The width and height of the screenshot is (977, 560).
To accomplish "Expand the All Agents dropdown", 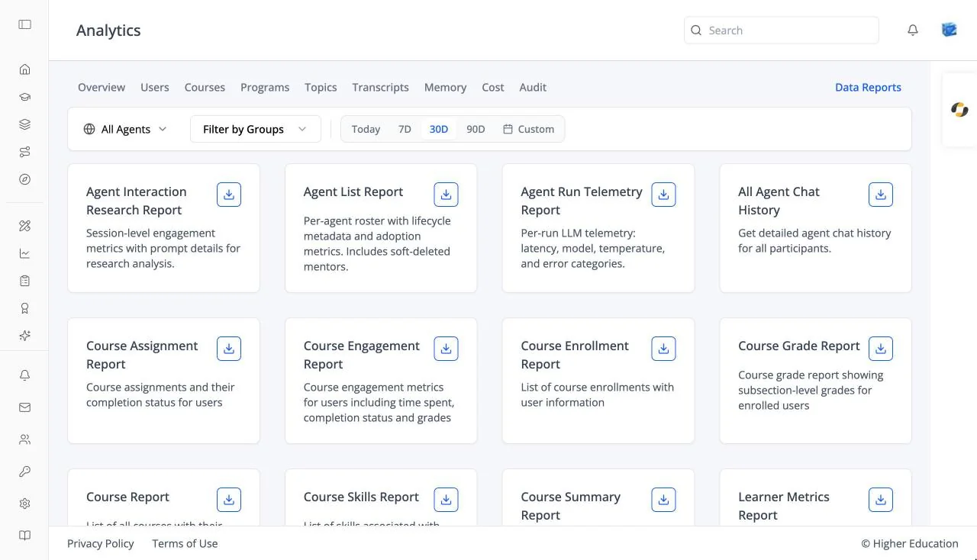I will pyautogui.click(x=125, y=129).
